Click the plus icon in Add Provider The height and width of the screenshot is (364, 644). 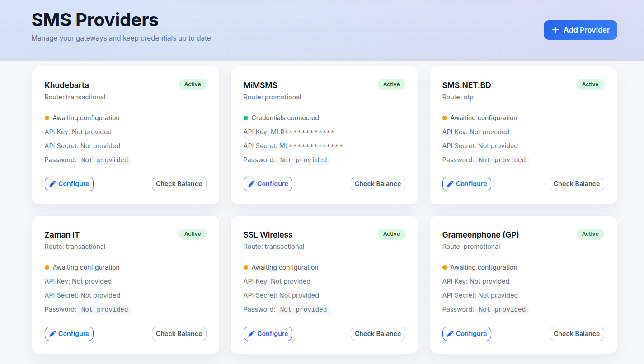coord(555,30)
